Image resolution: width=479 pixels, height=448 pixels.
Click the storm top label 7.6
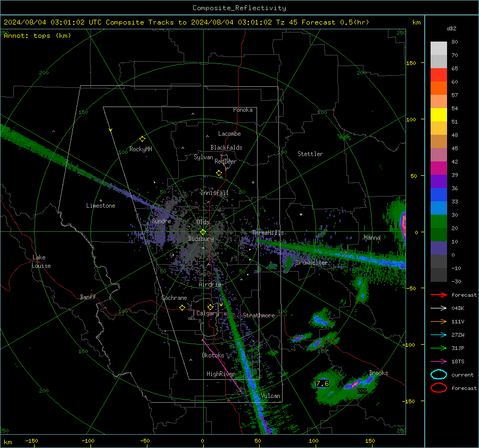tap(323, 384)
